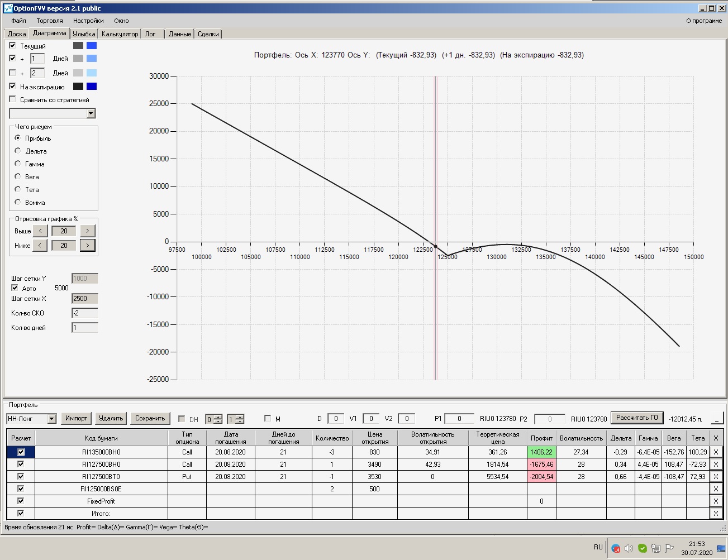The image size is (728, 560).
Task: Switch to the Улыбка tab
Action: 84,34
